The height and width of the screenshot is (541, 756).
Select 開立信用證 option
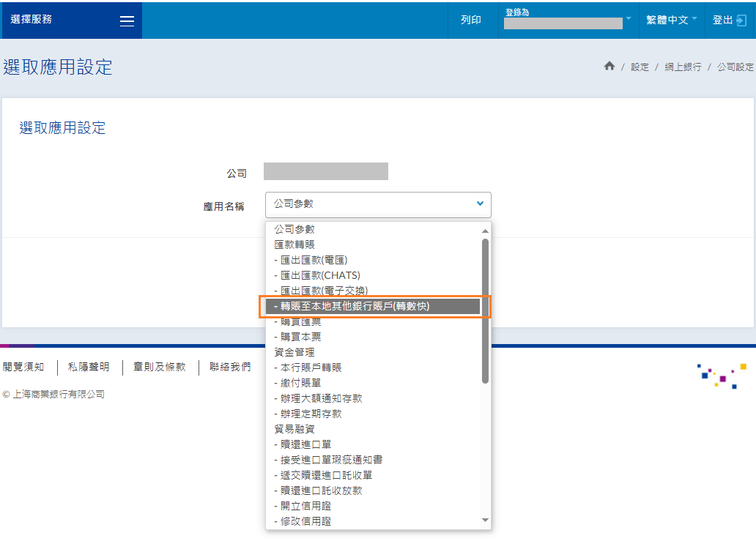pyautogui.click(x=303, y=506)
